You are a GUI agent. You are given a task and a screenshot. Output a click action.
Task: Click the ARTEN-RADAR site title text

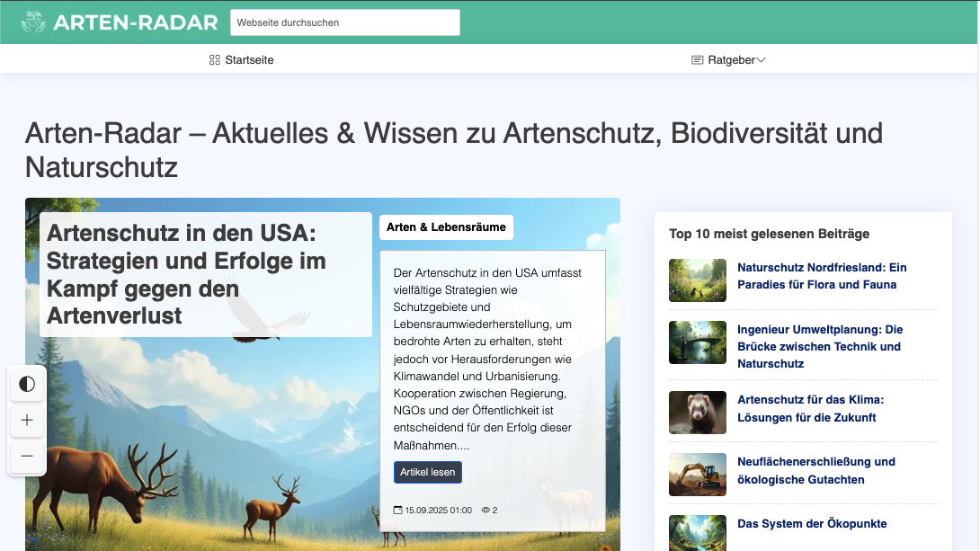coord(135,22)
